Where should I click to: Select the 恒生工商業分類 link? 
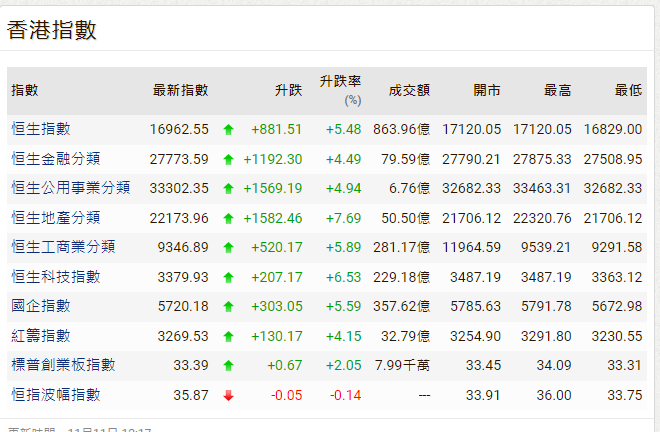[63, 246]
